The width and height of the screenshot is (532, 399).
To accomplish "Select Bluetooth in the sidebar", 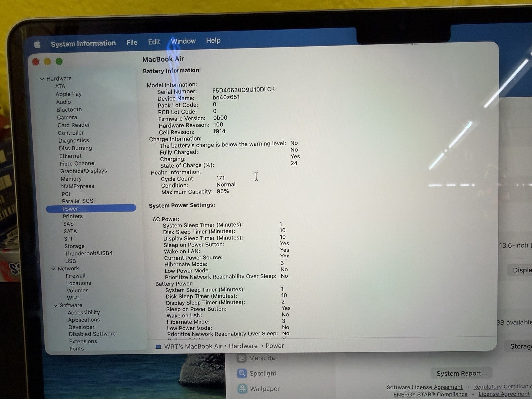I will coord(69,110).
